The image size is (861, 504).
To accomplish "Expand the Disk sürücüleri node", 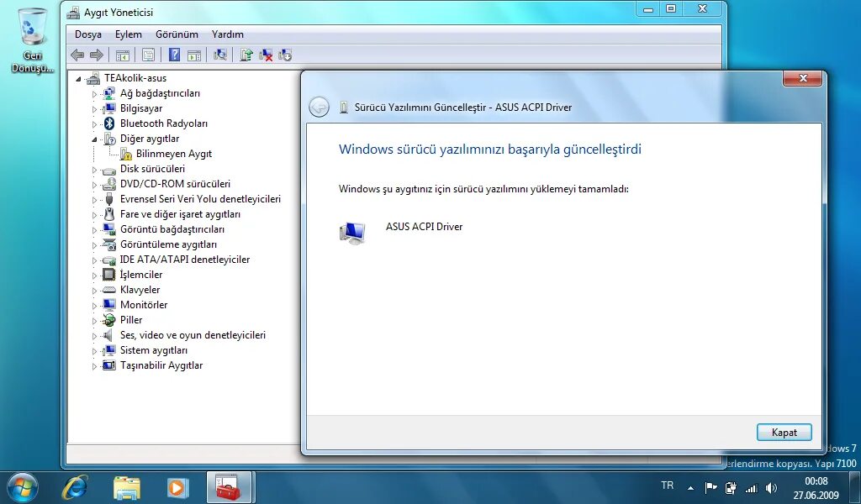I will tap(94, 170).
